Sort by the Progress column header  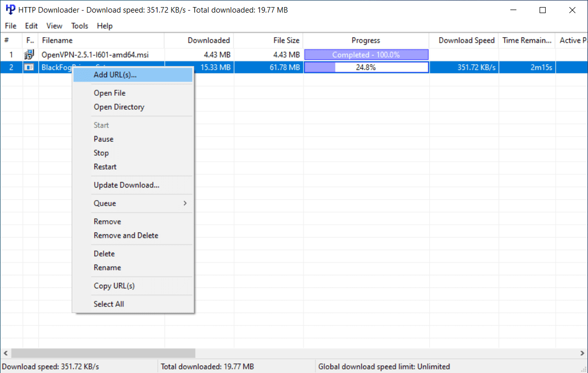(x=366, y=40)
